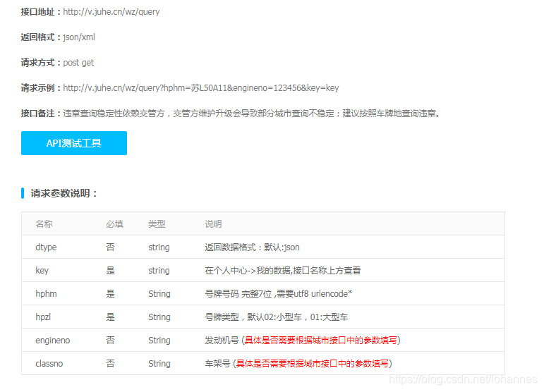Click the API测试工具 button

pyautogui.click(x=74, y=143)
